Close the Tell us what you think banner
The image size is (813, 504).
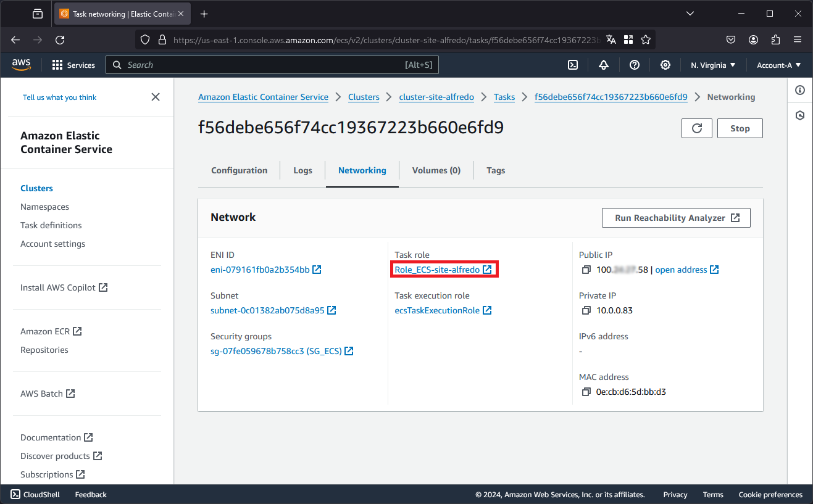156,97
